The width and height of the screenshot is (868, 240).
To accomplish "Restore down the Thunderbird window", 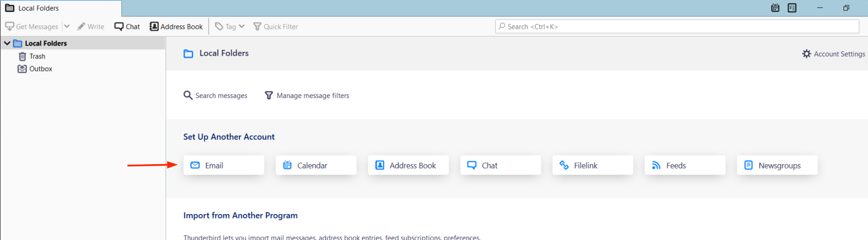I will tap(846, 8).
